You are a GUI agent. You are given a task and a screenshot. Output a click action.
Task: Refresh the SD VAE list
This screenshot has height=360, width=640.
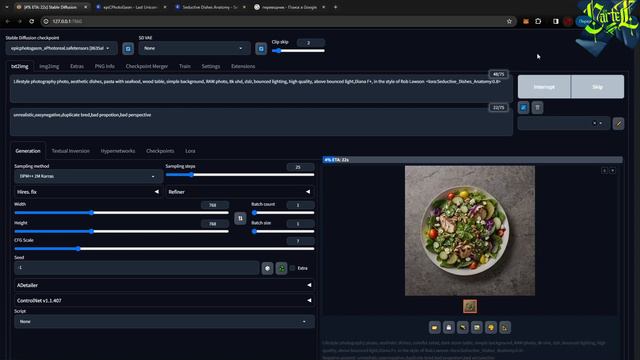point(261,49)
